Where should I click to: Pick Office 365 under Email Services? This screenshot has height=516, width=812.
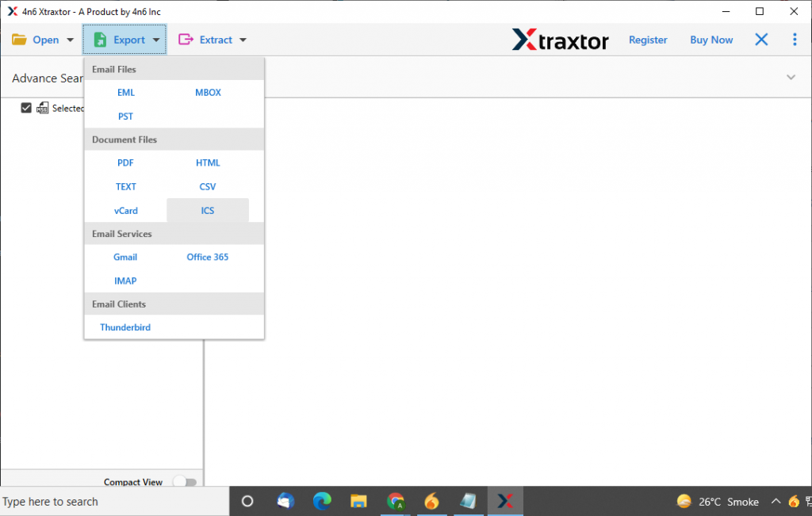click(208, 257)
